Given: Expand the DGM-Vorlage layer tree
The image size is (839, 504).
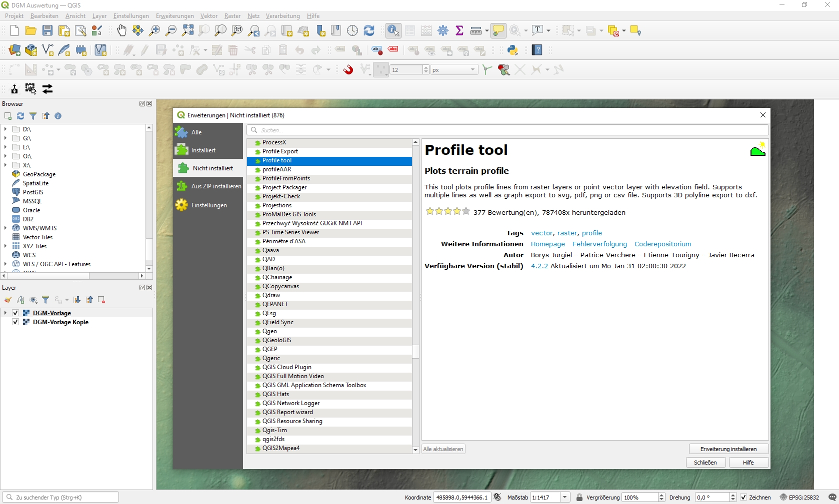Looking at the screenshot, I should (5, 313).
